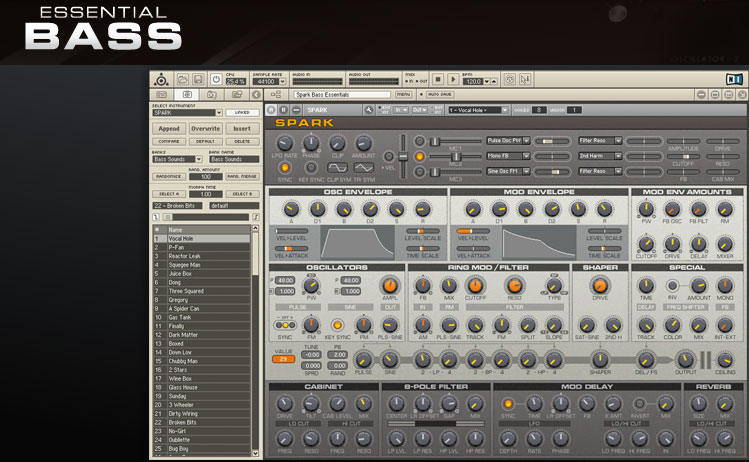Screen dimensions: 749x462
Task: Click the BPM 120.0 value field
Action: pos(472,82)
